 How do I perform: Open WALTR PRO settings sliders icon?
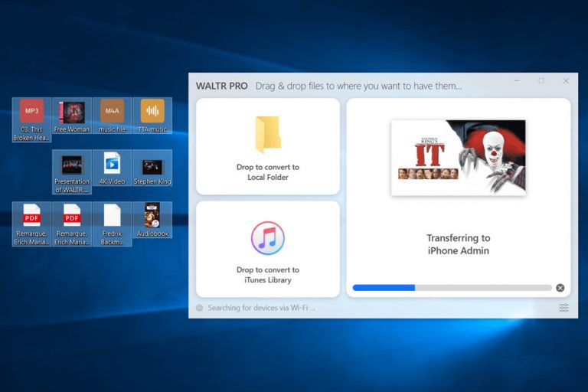[x=563, y=308]
